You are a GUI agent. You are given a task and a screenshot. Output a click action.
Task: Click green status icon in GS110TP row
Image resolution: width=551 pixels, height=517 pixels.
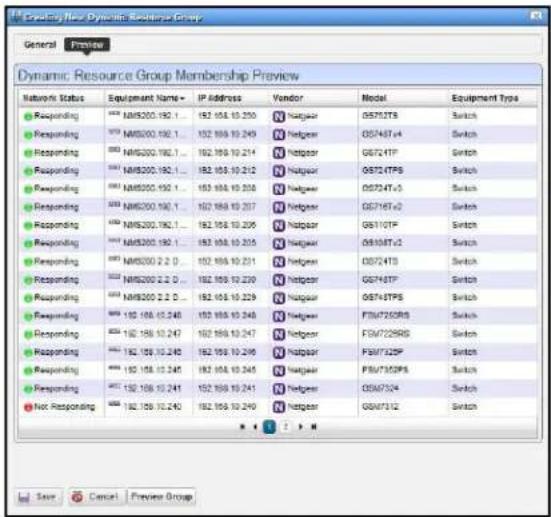tap(28, 225)
